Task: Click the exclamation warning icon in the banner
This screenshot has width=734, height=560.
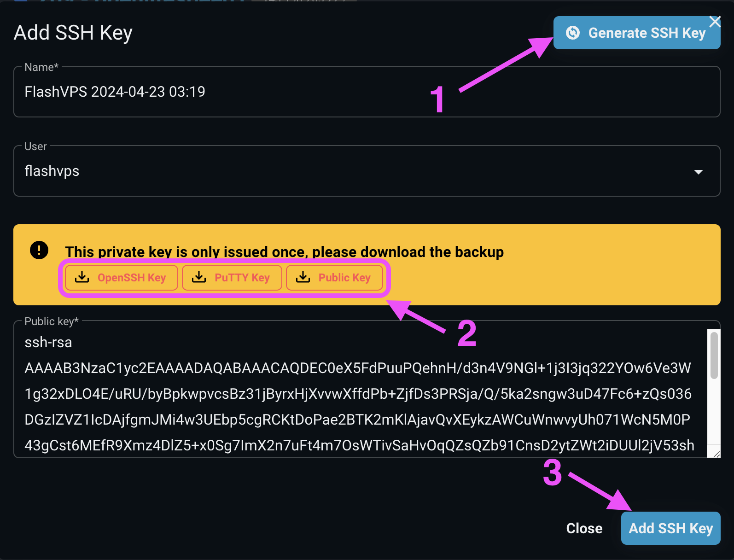Action: coord(39,250)
